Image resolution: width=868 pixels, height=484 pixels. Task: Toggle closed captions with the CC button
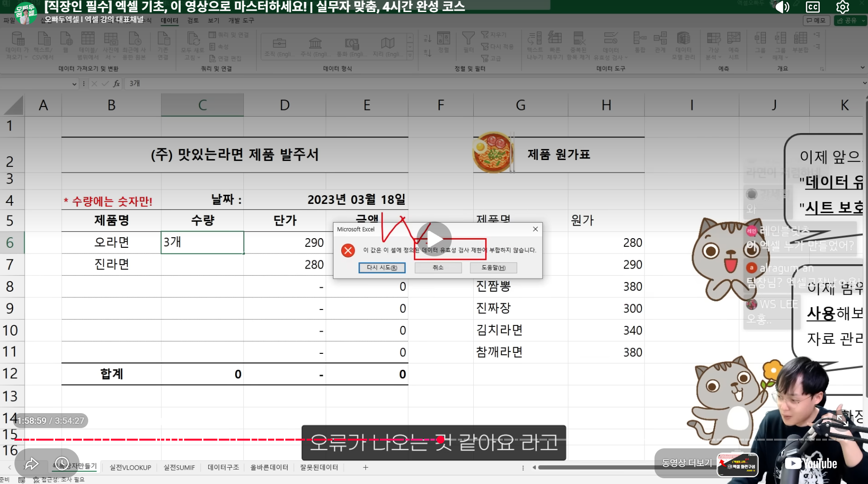click(x=813, y=7)
